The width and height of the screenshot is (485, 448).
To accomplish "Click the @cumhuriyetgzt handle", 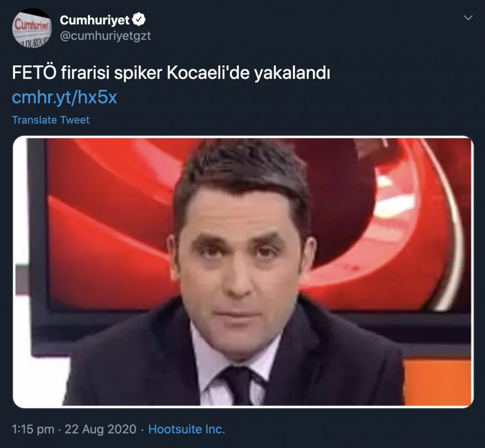I will tap(105, 36).
